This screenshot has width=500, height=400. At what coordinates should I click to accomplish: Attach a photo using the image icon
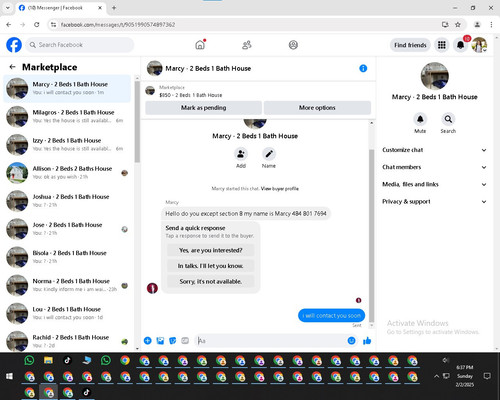[160, 341]
